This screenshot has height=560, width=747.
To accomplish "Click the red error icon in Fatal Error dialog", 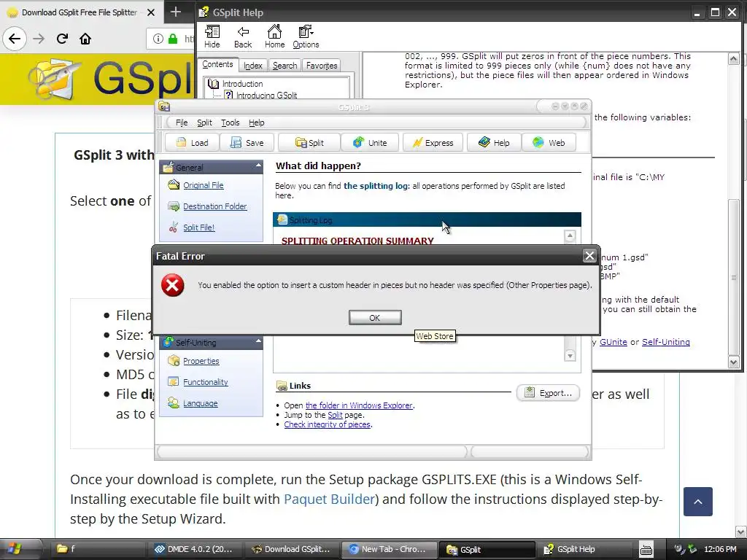I will 172,285.
